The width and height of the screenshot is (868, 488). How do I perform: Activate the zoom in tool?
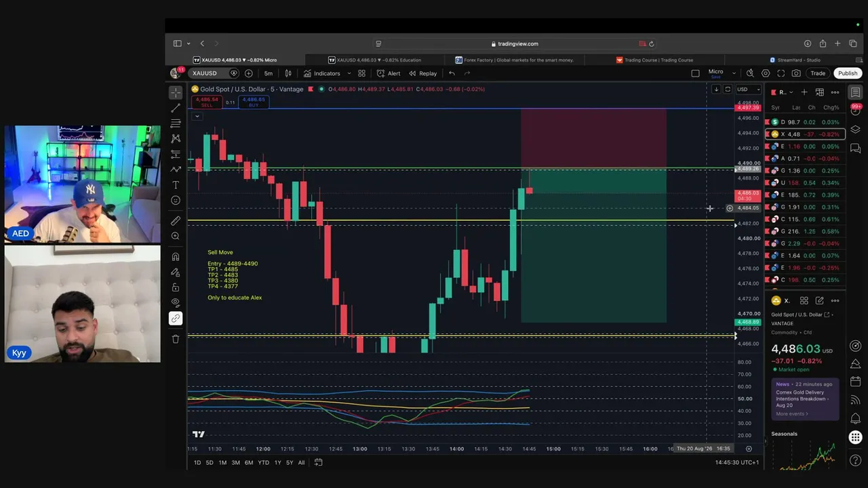tap(176, 236)
